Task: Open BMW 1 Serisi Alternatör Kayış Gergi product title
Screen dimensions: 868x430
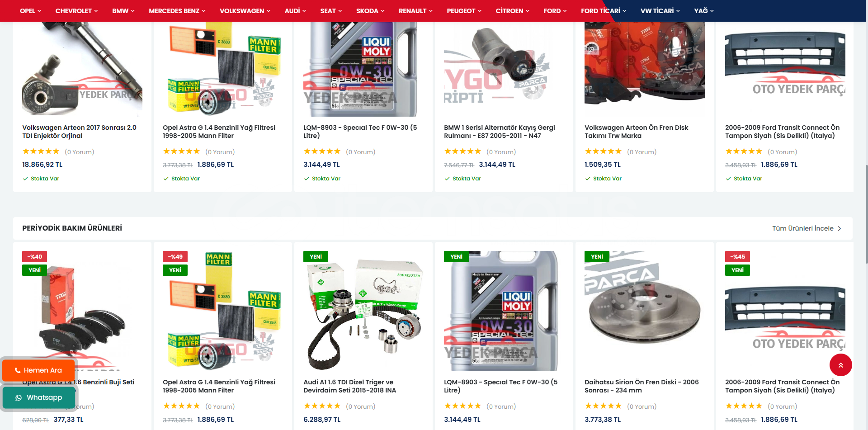Action: (500, 132)
